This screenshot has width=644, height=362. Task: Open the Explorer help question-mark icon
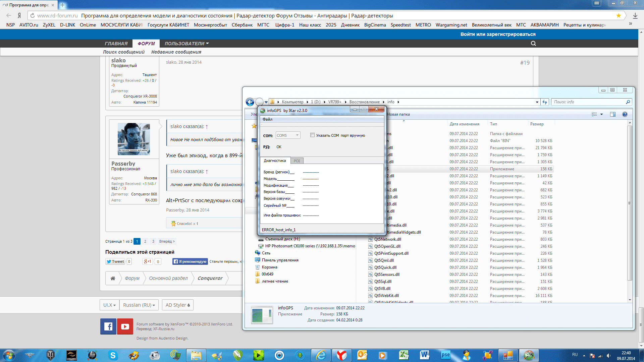click(x=625, y=114)
